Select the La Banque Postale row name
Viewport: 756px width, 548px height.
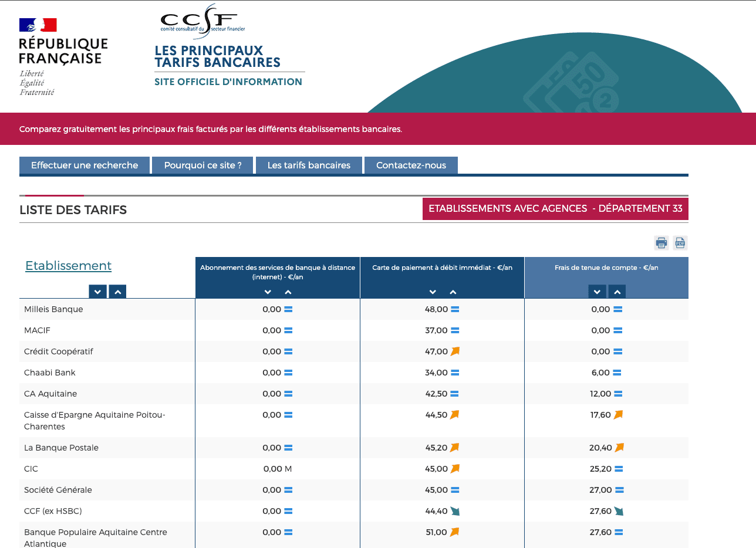[x=61, y=448]
